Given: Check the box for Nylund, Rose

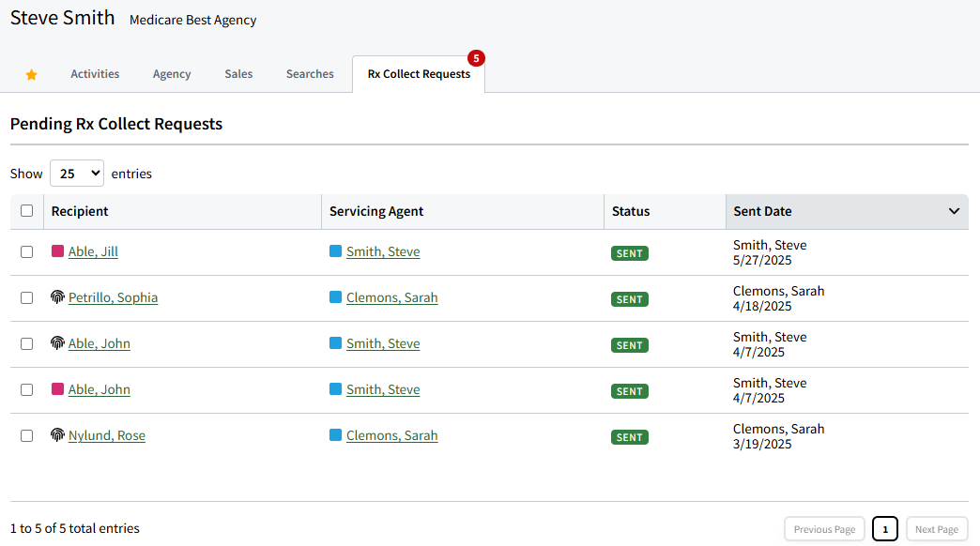Looking at the screenshot, I should pyautogui.click(x=27, y=435).
